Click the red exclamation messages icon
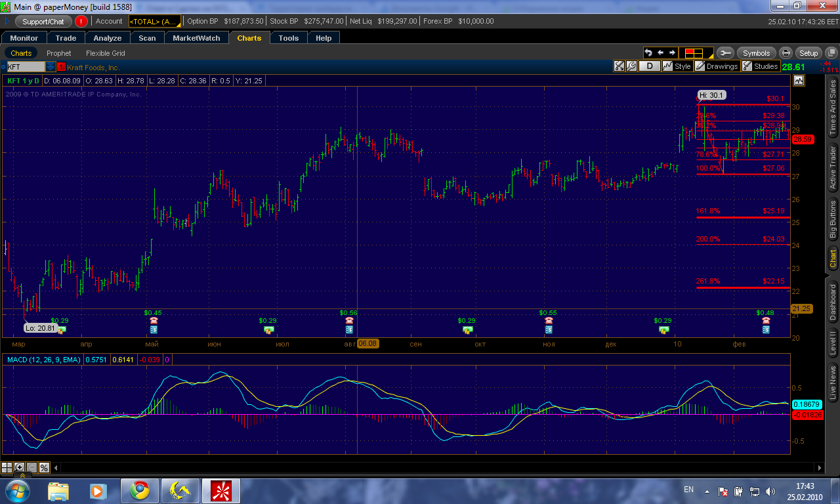 (x=81, y=21)
